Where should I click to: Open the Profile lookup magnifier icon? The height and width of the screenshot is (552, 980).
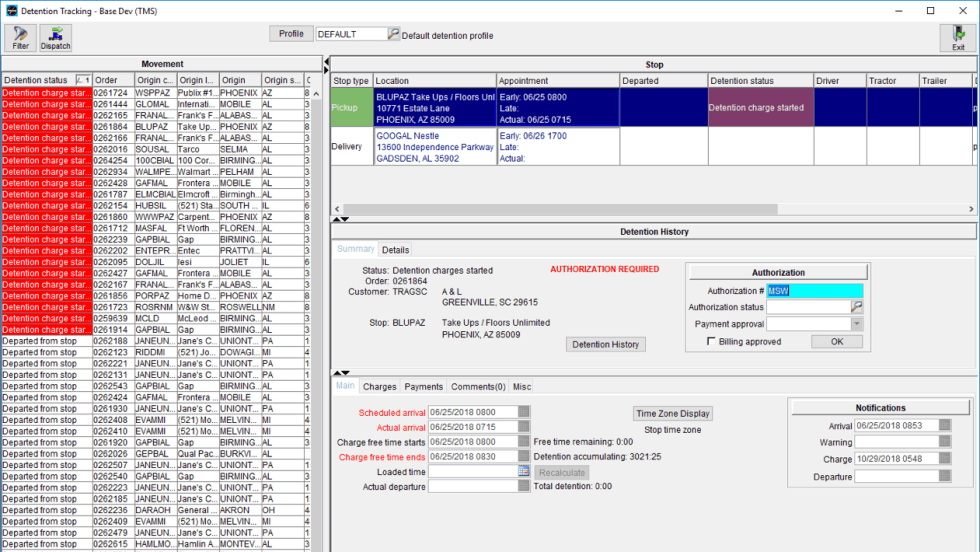393,34
